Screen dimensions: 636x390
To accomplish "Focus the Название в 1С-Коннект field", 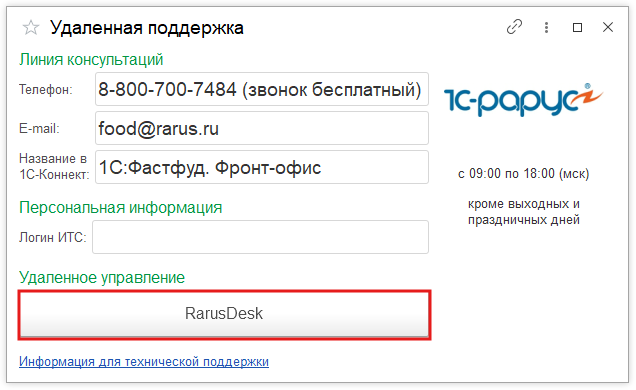I will [x=262, y=167].
